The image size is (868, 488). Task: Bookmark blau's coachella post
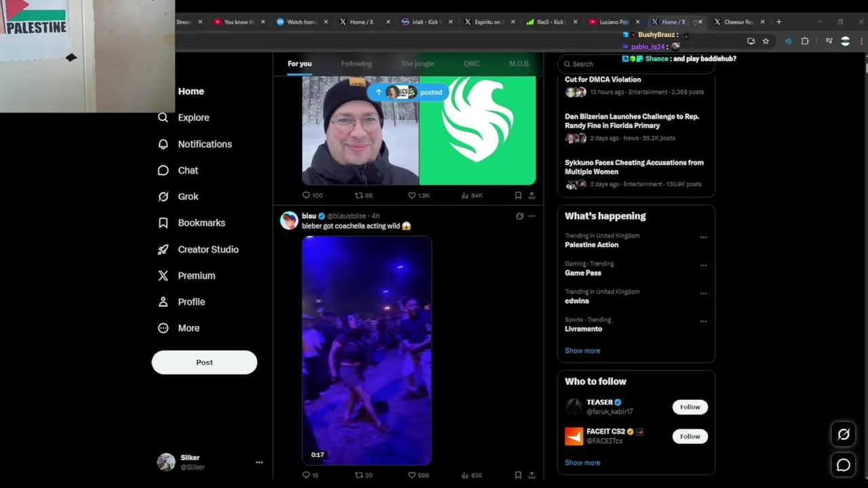point(517,475)
